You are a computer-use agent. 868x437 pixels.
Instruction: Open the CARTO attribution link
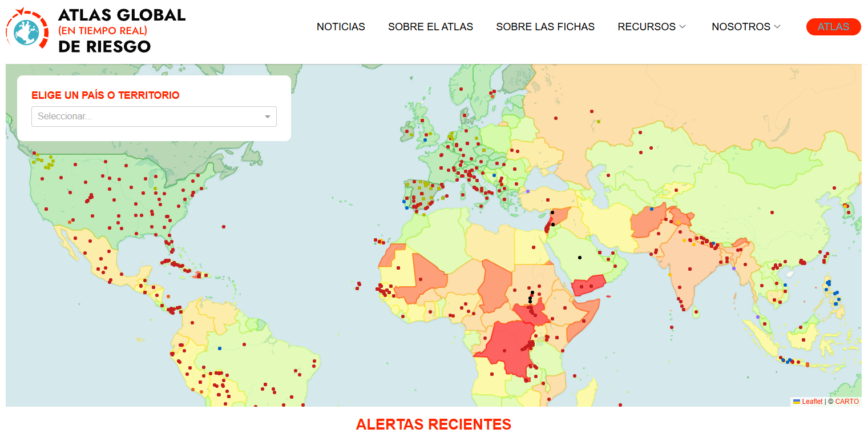(x=847, y=402)
